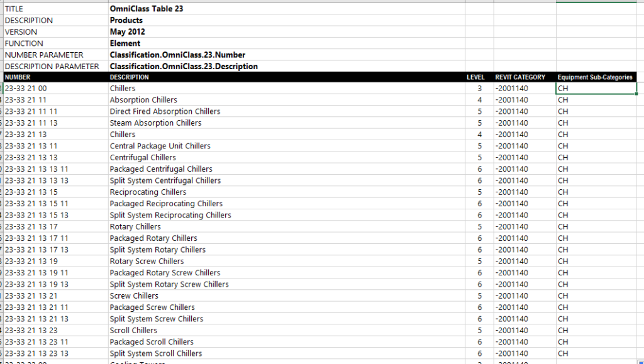This screenshot has height=364, width=644.
Task: Select the 'Screw Chillers' cell
Action: 287,295
